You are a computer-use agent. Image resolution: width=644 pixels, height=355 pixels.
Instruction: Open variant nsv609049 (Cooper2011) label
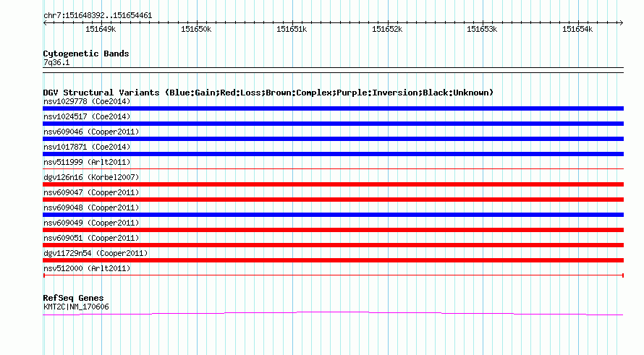tap(91, 223)
